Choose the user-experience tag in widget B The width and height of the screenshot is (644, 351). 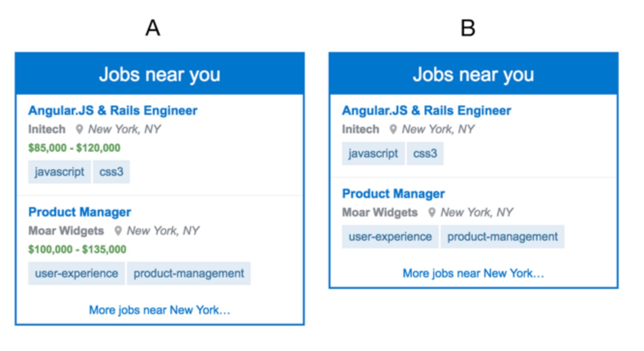pyautogui.click(x=390, y=237)
